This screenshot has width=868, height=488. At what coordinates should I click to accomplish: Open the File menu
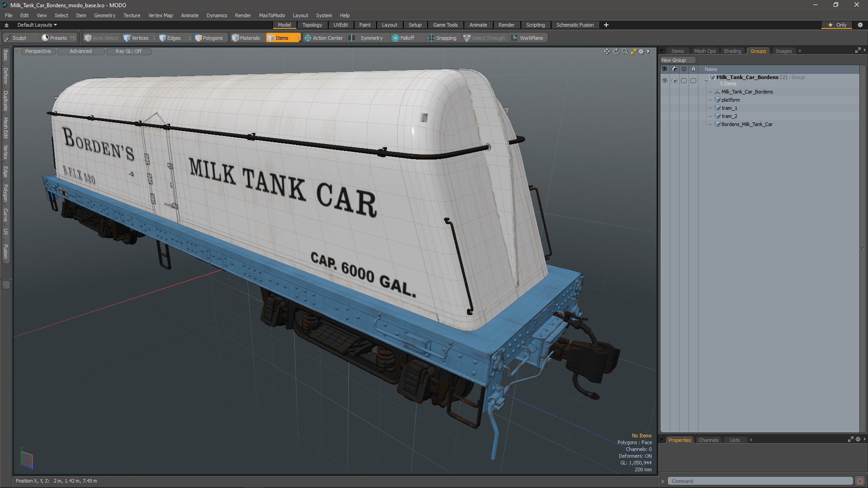point(9,15)
